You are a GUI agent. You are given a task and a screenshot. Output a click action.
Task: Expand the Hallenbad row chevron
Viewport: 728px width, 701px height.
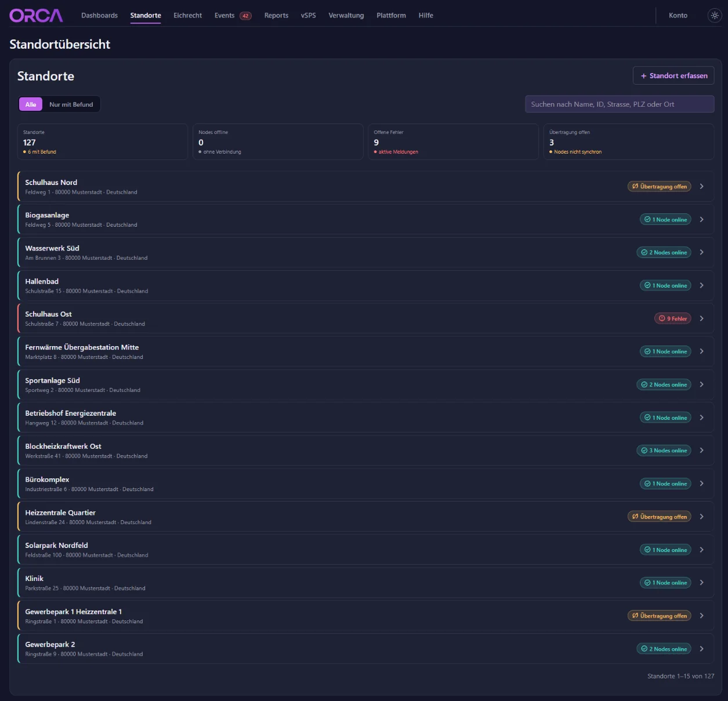pos(702,285)
